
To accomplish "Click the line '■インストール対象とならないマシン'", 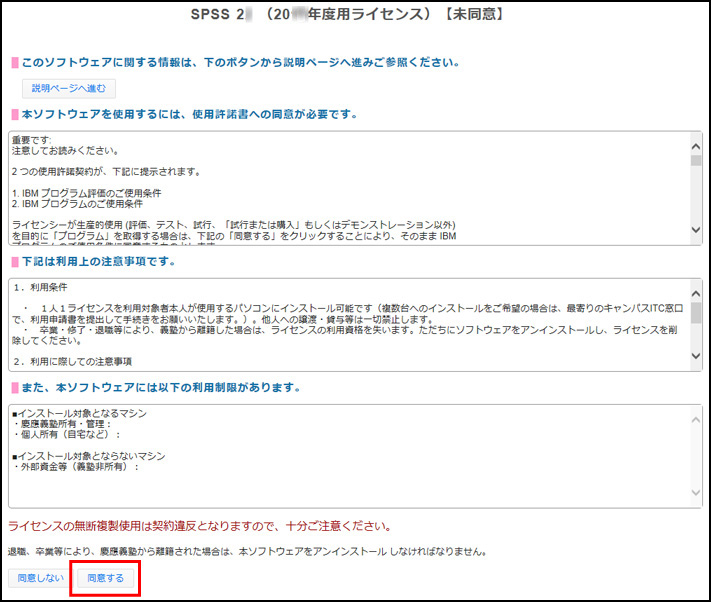I will pyautogui.click(x=89, y=456).
